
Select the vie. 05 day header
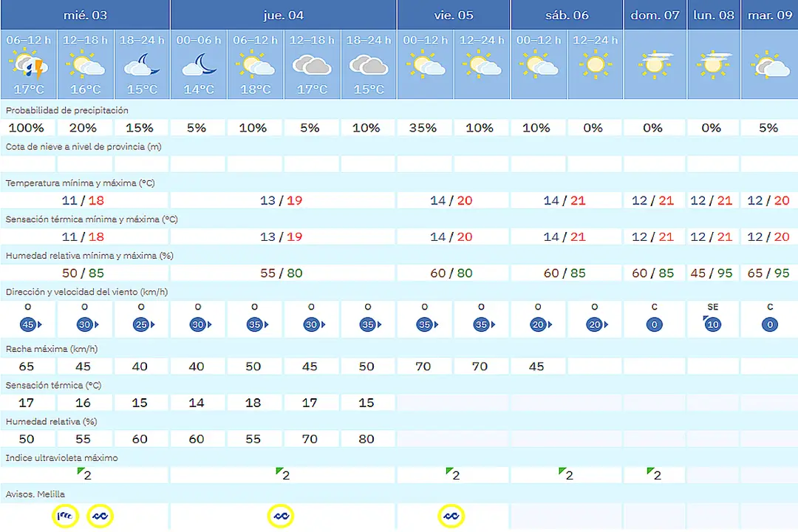pyautogui.click(x=454, y=15)
